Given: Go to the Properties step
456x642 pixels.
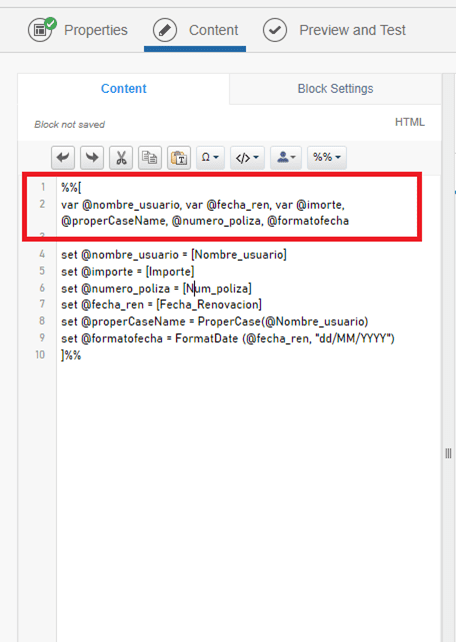Looking at the screenshot, I should point(96,30).
